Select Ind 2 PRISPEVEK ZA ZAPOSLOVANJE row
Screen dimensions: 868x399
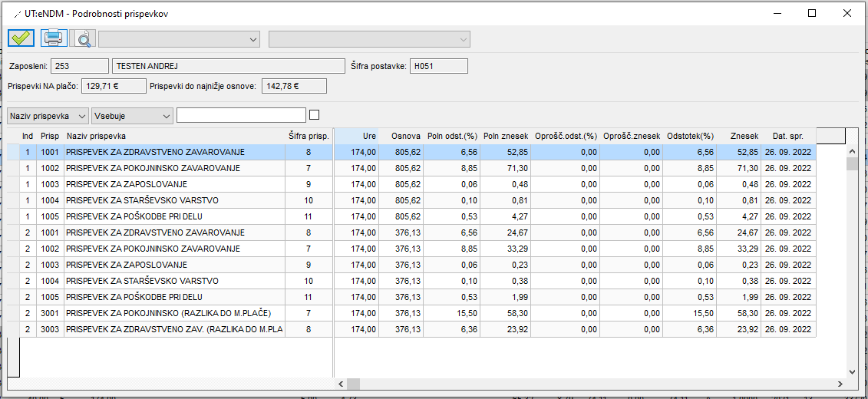pyautogui.click(x=412, y=265)
